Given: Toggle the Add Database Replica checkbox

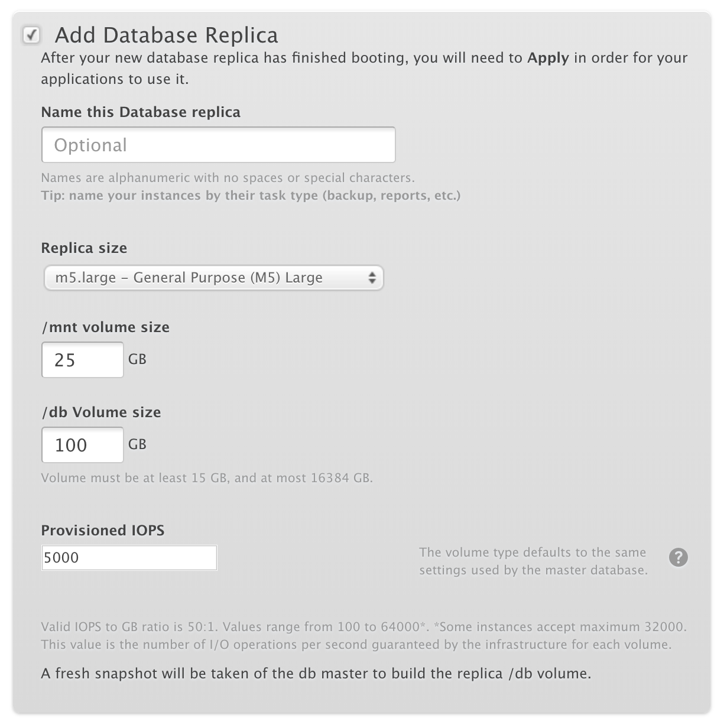Looking at the screenshot, I should [31, 35].
